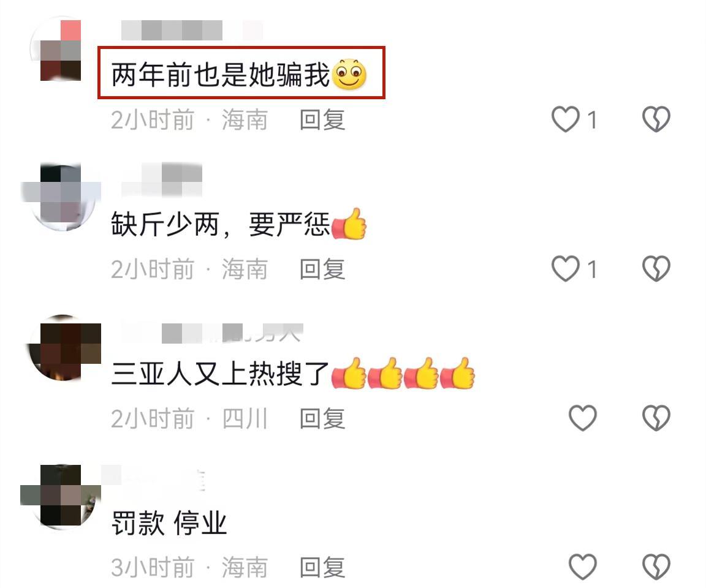Viewport: 706px width, 588px height.
Task: Reply to comment 三亚人又上热搜了
Action: click(322, 419)
